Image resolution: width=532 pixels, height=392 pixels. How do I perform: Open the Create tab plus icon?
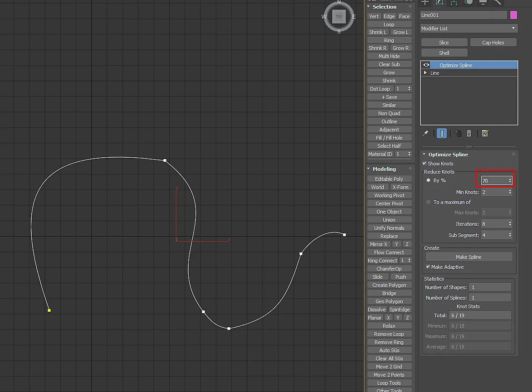[425, 2]
